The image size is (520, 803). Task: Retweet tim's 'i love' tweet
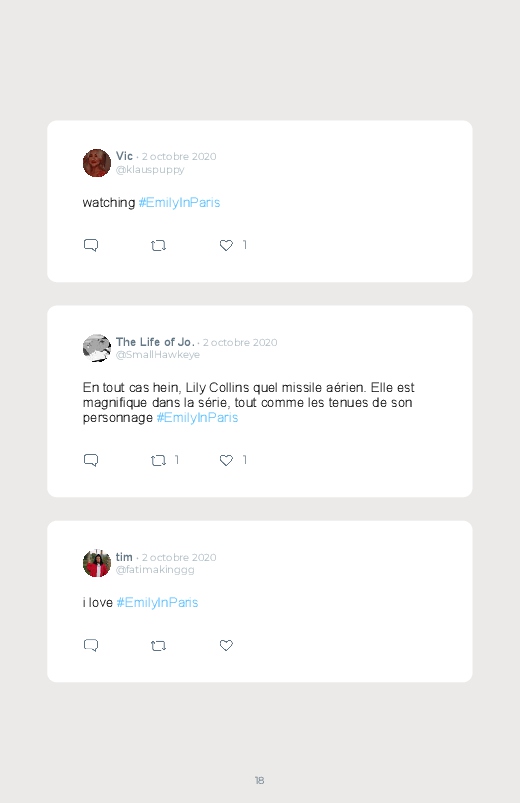click(x=158, y=646)
